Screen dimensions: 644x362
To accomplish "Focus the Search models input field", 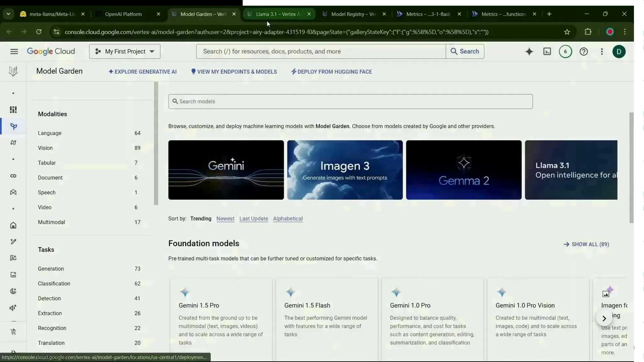I will click(x=350, y=101).
